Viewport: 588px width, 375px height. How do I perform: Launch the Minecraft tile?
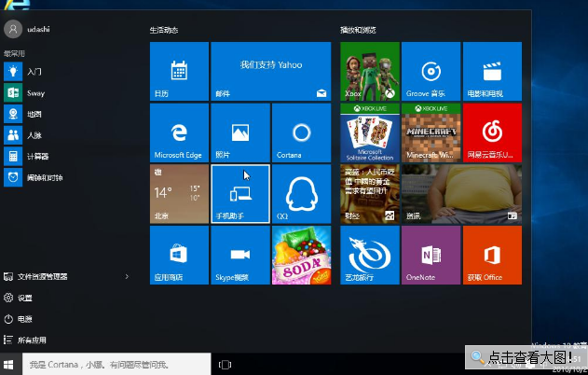coord(431,132)
